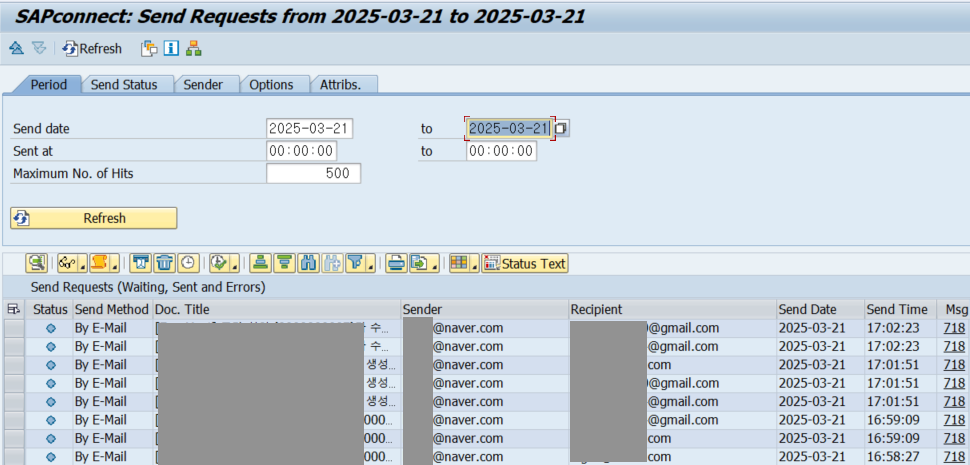Click the Send Date column header
The image size is (970, 465).
(x=821, y=309)
